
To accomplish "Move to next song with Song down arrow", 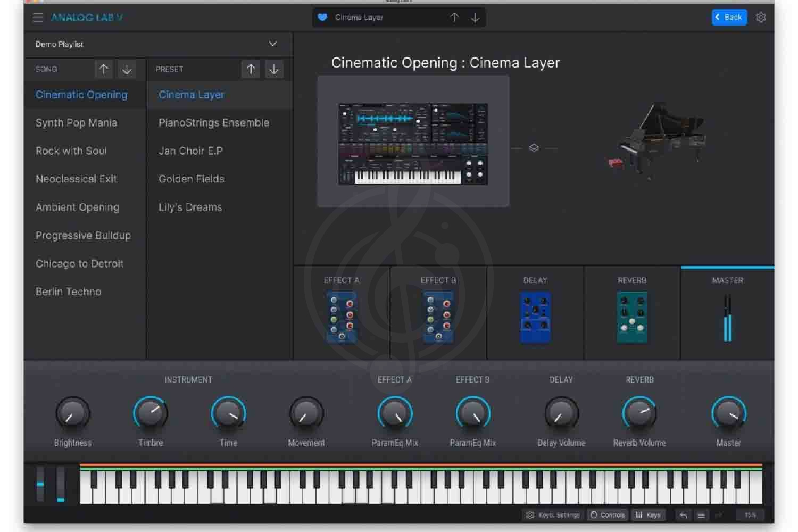I will pos(127,69).
